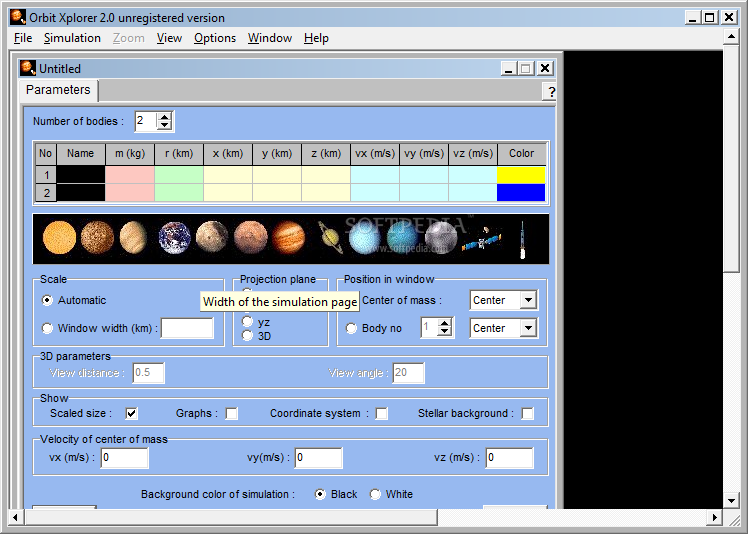The width and height of the screenshot is (748, 534).
Task: Open the Window menu
Action: coord(270,38)
